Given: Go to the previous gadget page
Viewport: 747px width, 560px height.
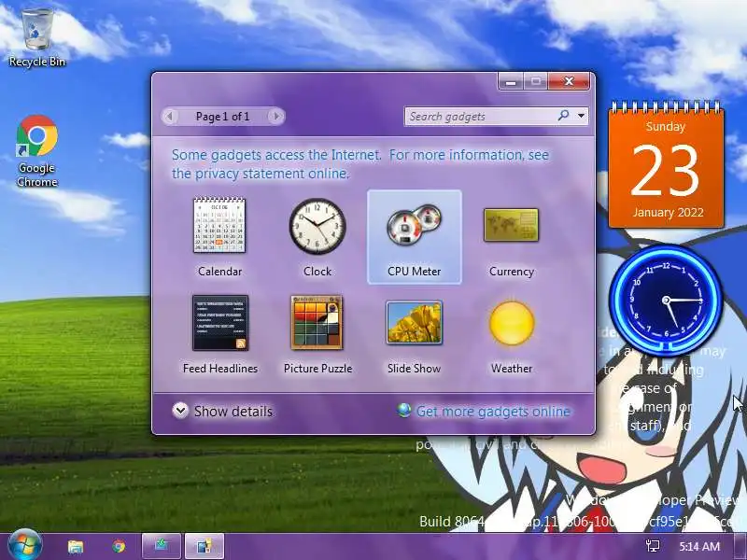Looking at the screenshot, I should coord(170,116).
